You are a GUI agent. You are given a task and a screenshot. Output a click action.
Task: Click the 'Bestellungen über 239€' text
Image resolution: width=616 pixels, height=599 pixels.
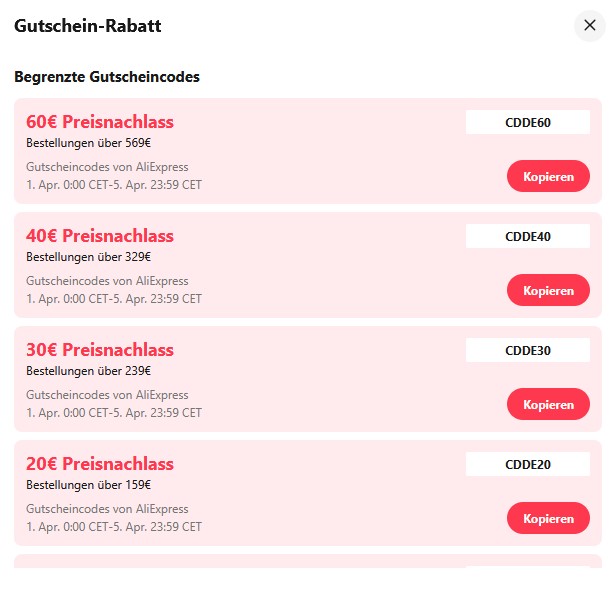point(89,371)
